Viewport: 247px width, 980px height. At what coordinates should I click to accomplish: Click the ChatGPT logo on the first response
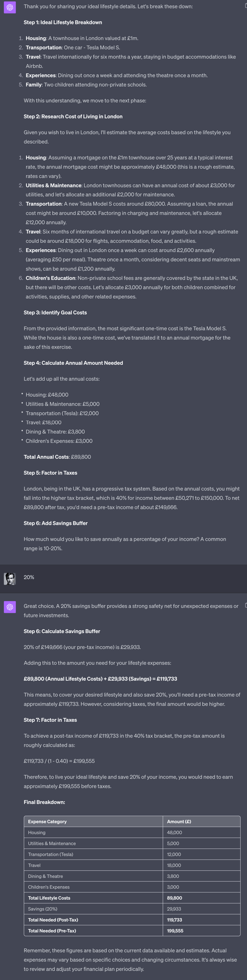click(x=10, y=7)
